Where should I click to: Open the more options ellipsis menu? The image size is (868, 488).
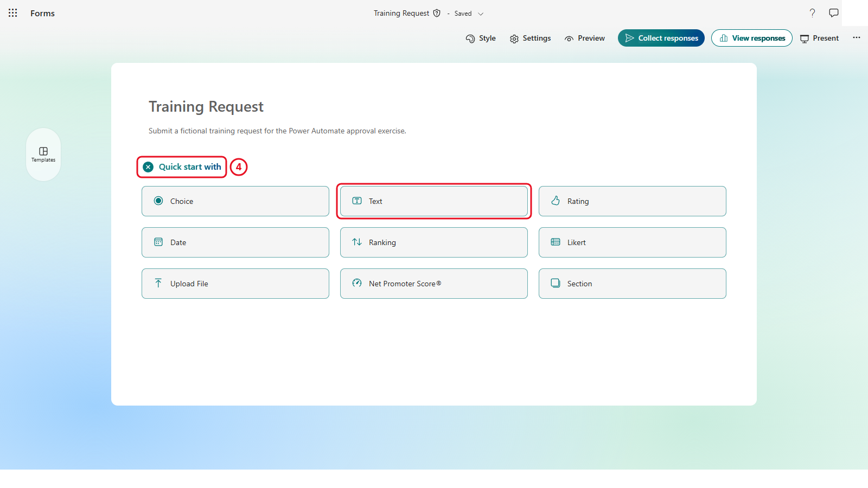click(x=857, y=37)
